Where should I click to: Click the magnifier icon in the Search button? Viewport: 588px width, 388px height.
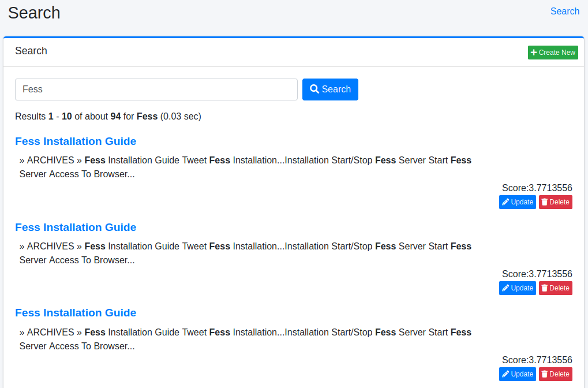[314, 89]
